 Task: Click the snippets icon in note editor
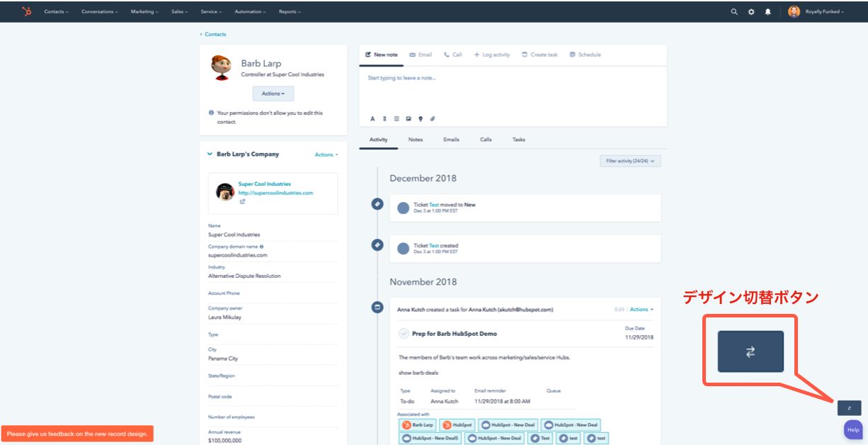pyautogui.click(x=396, y=118)
